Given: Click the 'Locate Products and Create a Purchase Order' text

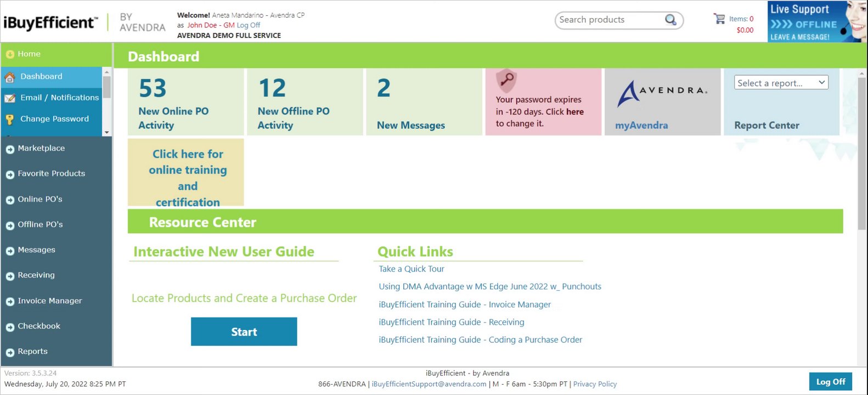Looking at the screenshot, I should [244, 298].
